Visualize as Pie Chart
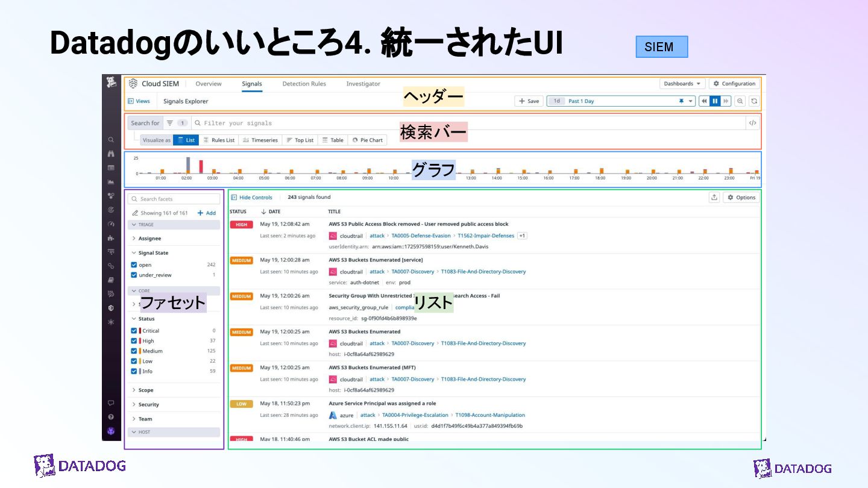868x488 pixels. click(x=368, y=140)
